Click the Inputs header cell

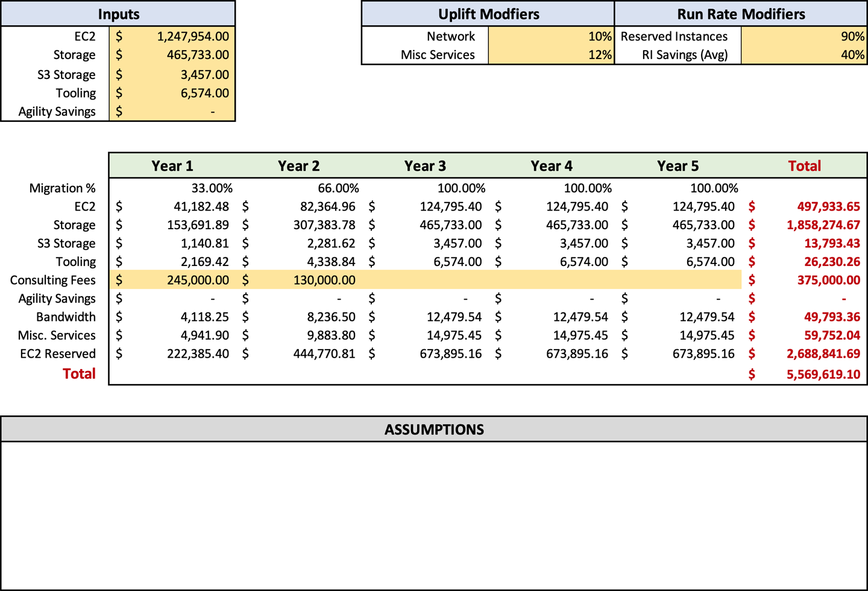pyautogui.click(x=118, y=14)
